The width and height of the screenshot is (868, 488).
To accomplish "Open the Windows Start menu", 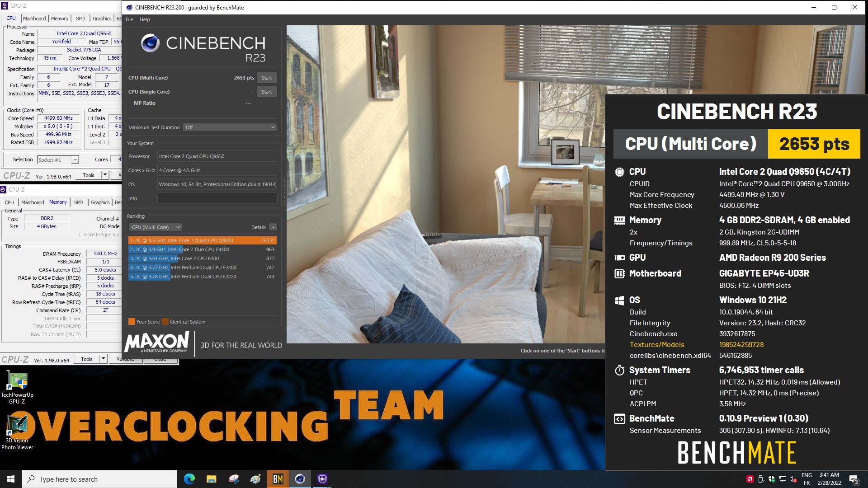I will (11, 479).
